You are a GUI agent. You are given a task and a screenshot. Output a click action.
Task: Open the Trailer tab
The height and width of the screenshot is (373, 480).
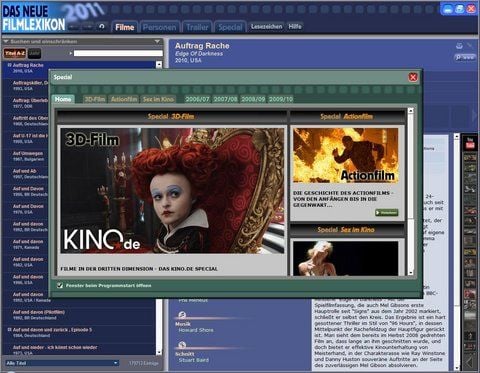coord(197,27)
